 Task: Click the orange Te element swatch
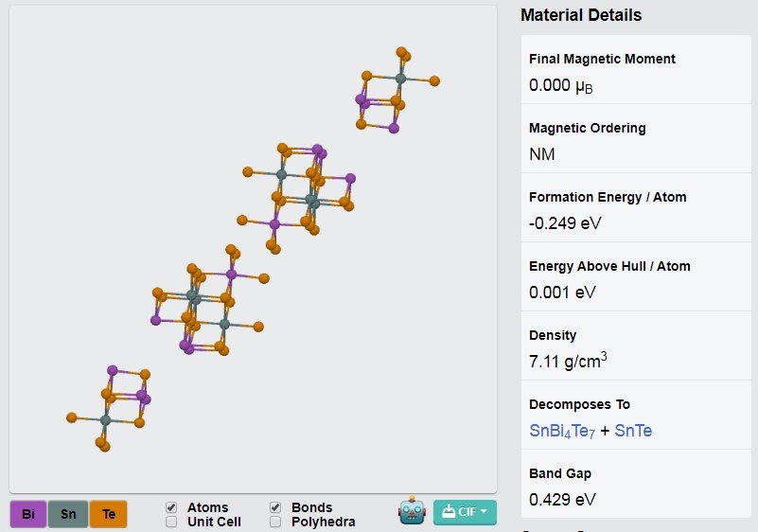[109, 514]
